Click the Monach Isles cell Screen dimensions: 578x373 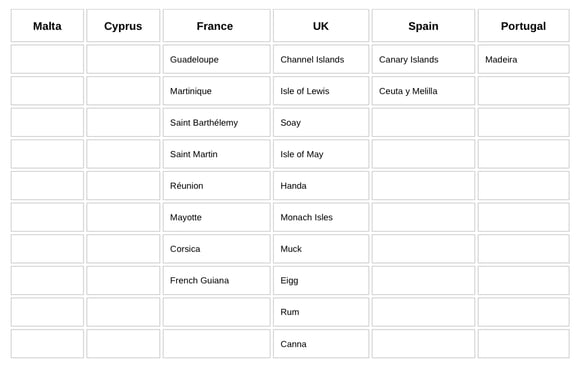point(321,217)
